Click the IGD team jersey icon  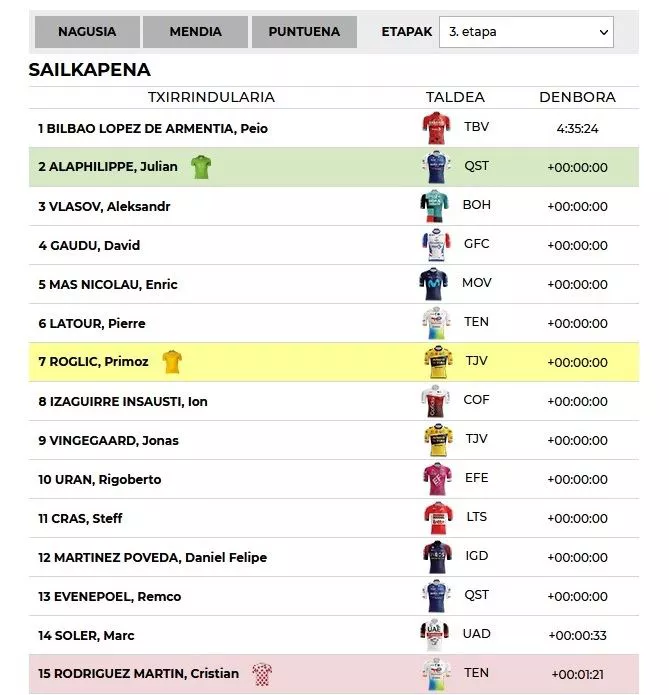click(x=437, y=557)
